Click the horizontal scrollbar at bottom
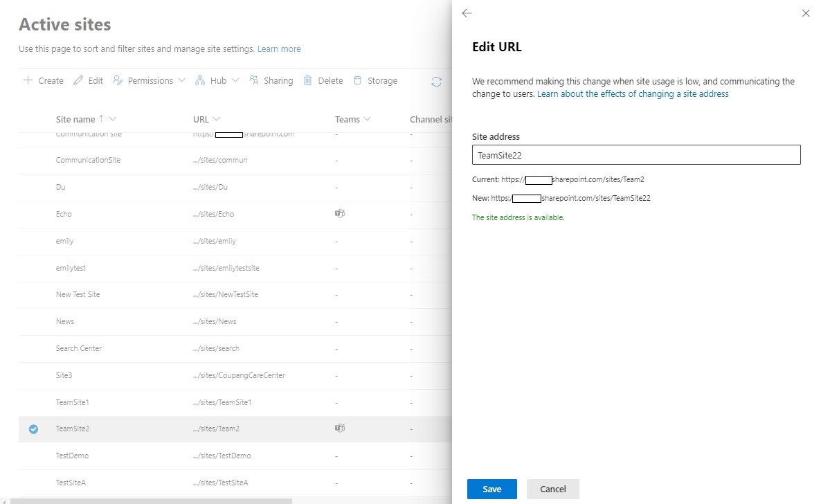 coord(152,501)
